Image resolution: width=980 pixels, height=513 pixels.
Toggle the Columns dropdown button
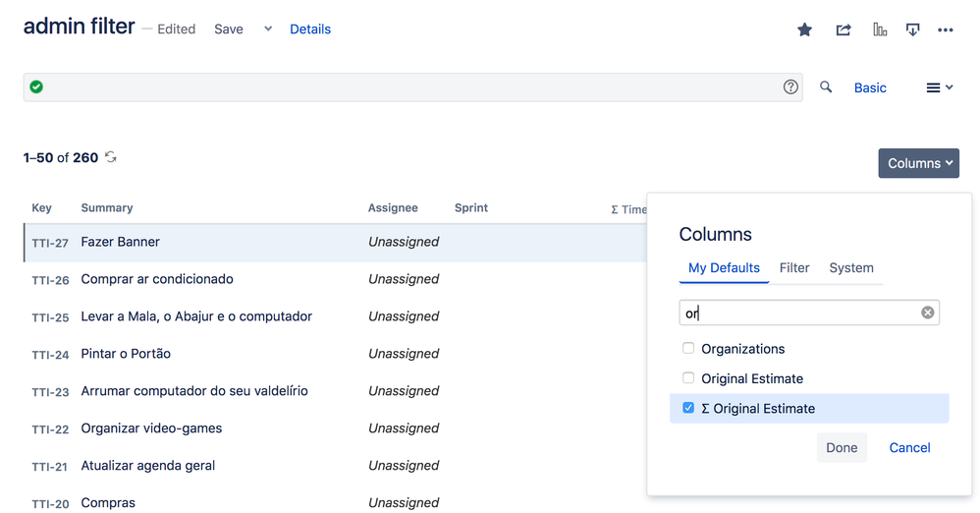pyautogui.click(x=918, y=163)
